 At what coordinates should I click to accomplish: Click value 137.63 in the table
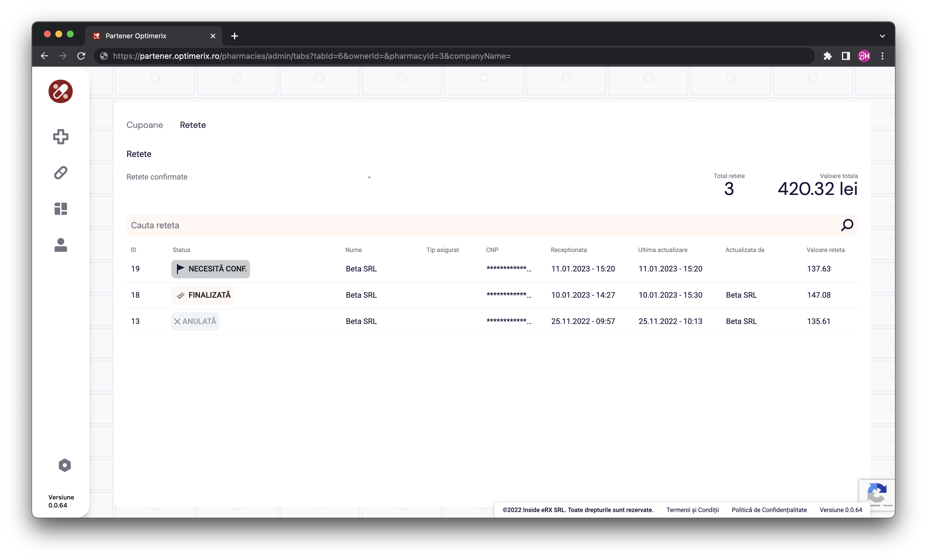(x=819, y=269)
